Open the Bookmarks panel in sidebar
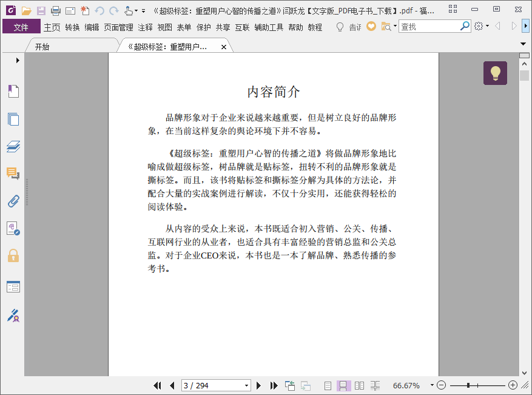Image resolution: width=532 pixels, height=395 pixels. [13, 91]
